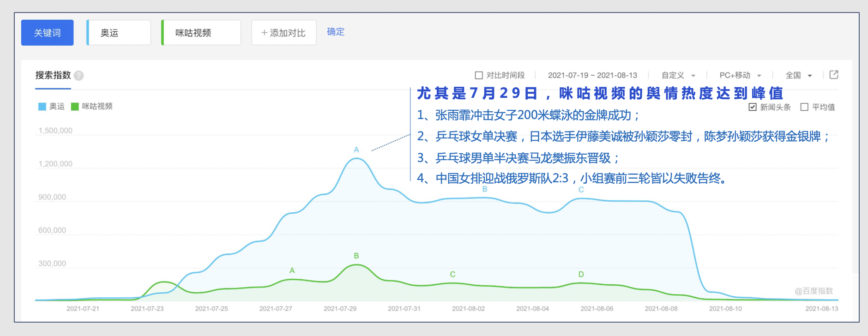Expand the PC+移动 device dropdown
The image size is (868, 336).
[740, 75]
